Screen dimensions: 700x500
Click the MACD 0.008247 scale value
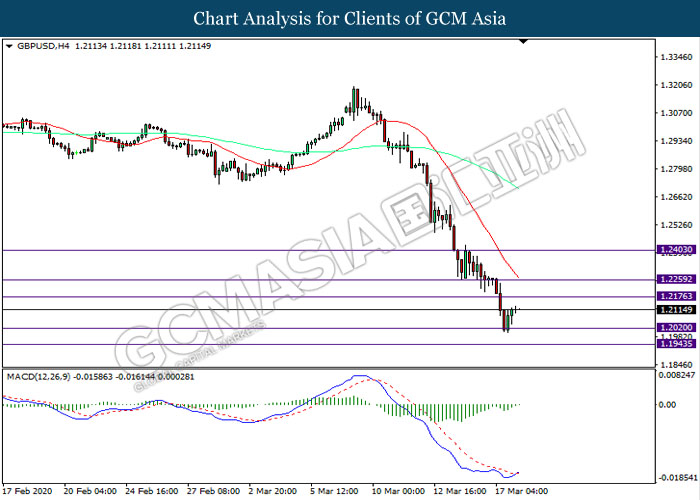point(677,375)
